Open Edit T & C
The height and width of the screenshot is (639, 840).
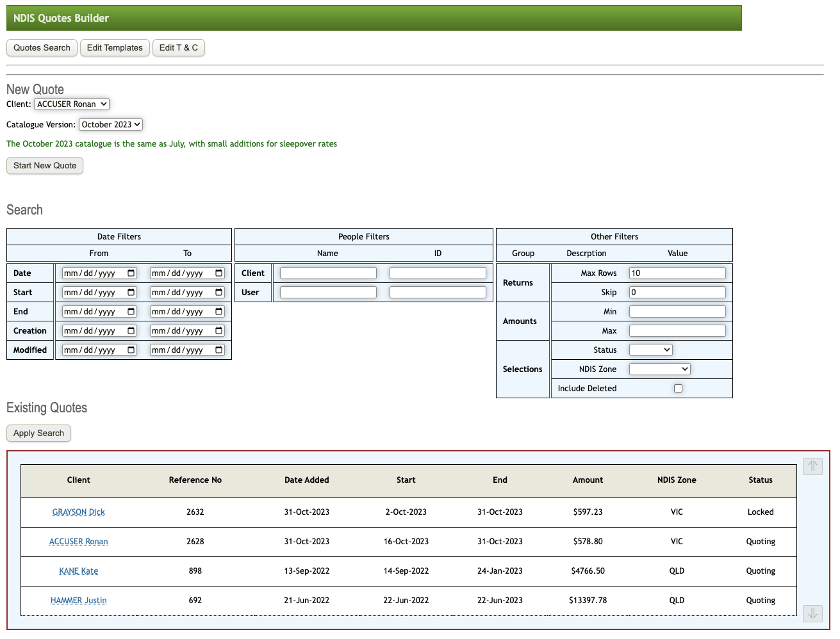[178, 48]
